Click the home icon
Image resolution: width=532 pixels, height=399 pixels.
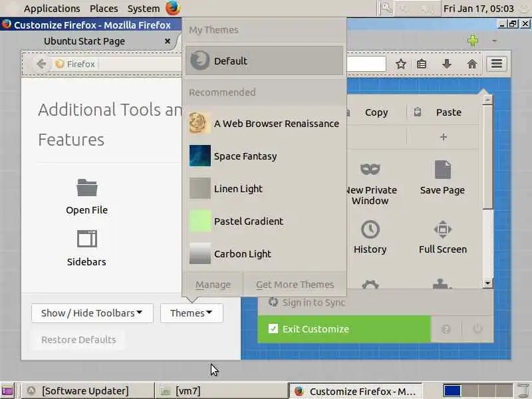point(472,64)
